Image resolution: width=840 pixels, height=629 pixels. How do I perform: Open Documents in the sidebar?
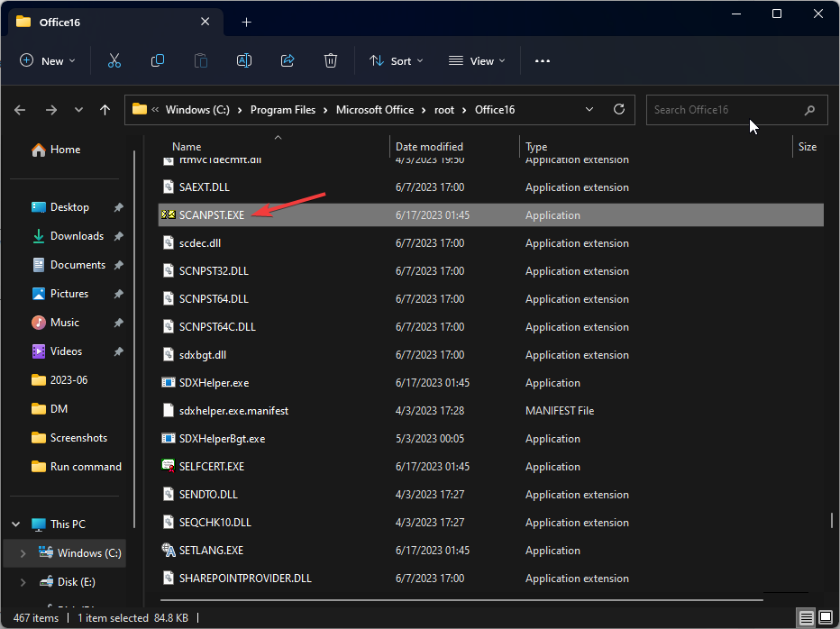click(x=78, y=265)
